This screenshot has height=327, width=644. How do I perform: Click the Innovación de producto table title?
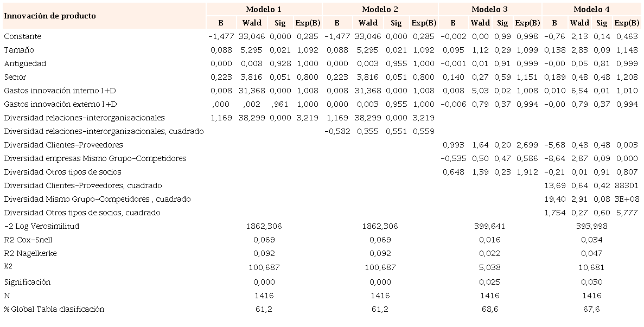(50, 16)
